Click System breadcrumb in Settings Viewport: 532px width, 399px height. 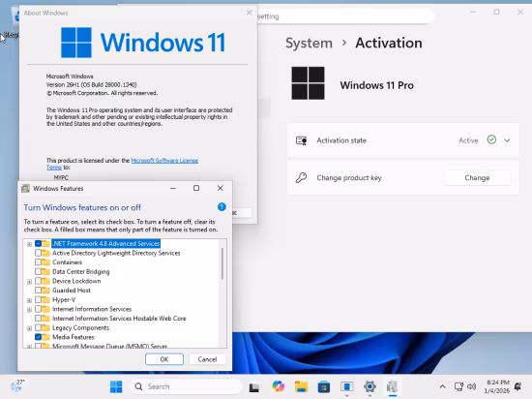[x=309, y=44]
